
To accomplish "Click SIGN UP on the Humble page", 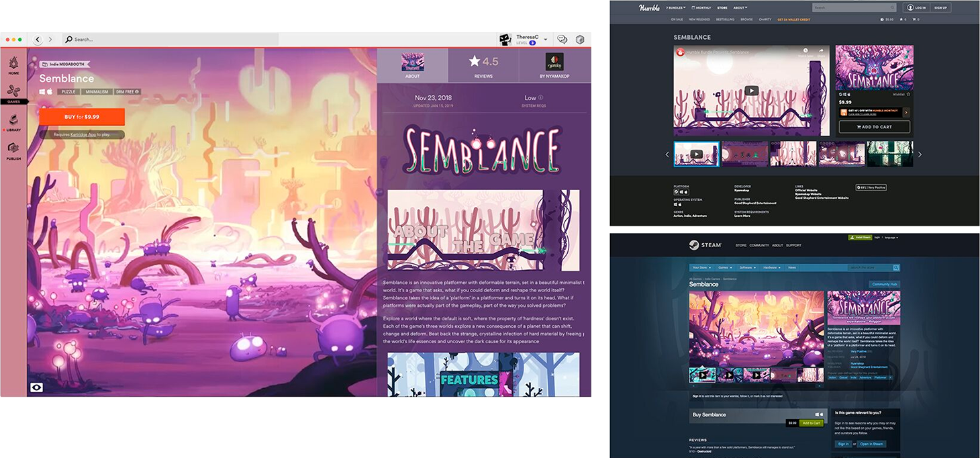I will pos(940,8).
